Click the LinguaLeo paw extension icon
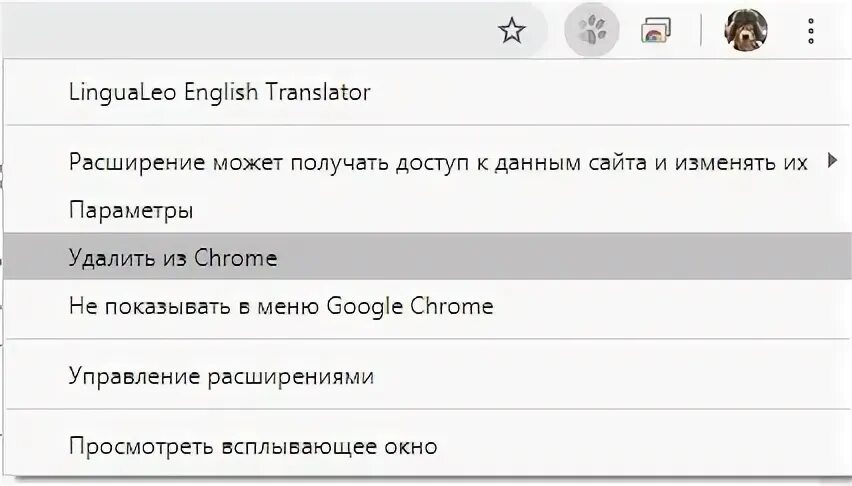 point(592,31)
